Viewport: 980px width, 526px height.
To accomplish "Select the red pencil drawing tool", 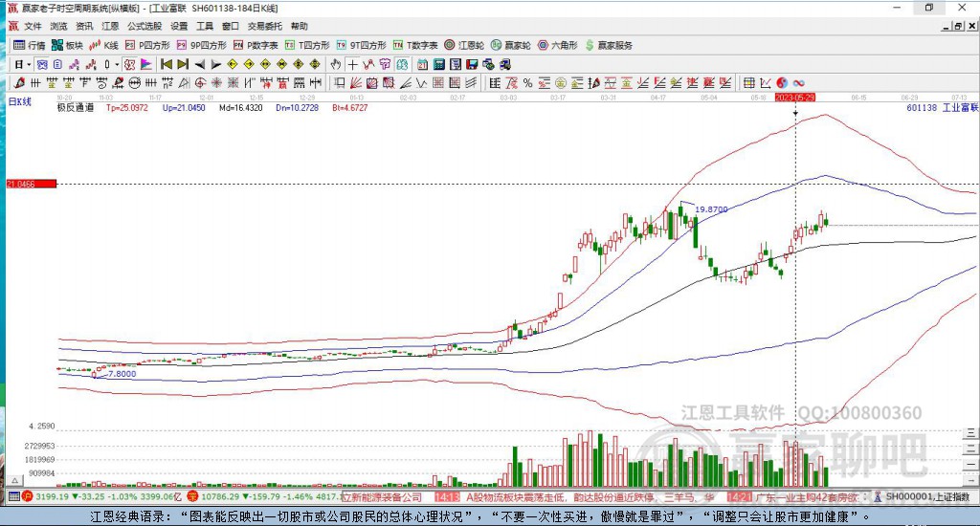I will (x=19, y=82).
